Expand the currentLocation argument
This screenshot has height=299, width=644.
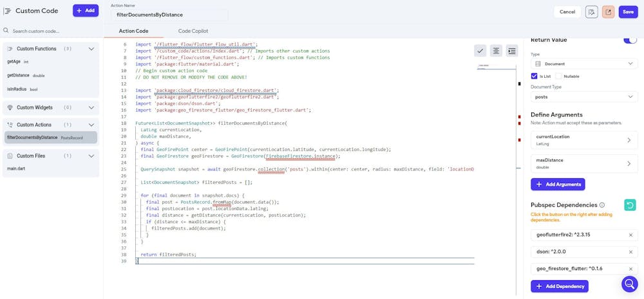click(584, 140)
